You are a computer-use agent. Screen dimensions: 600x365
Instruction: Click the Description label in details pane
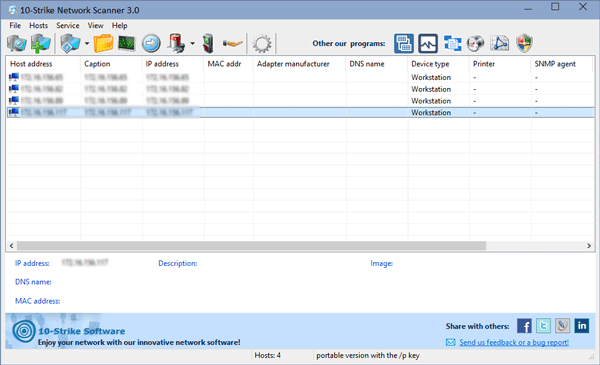coord(178,263)
